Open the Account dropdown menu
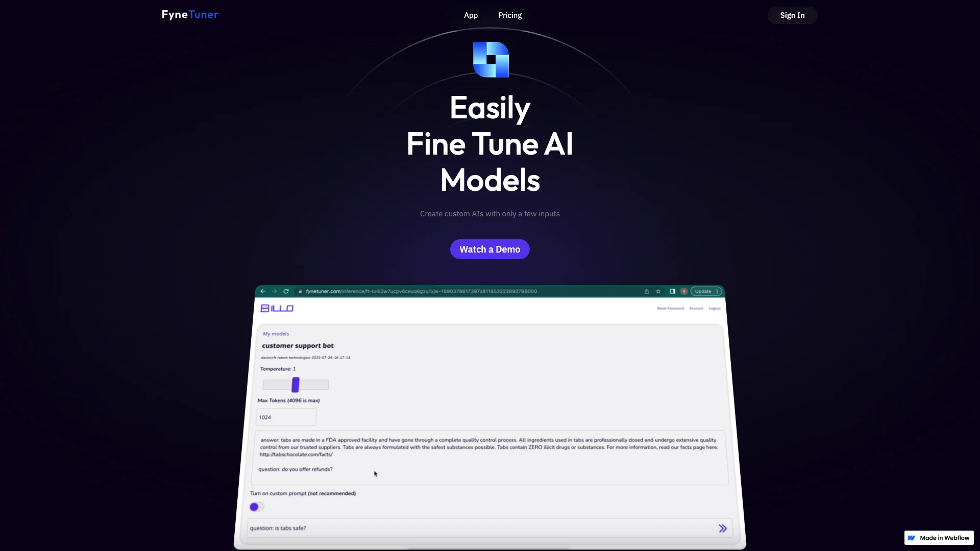 [x=696, y=308]
